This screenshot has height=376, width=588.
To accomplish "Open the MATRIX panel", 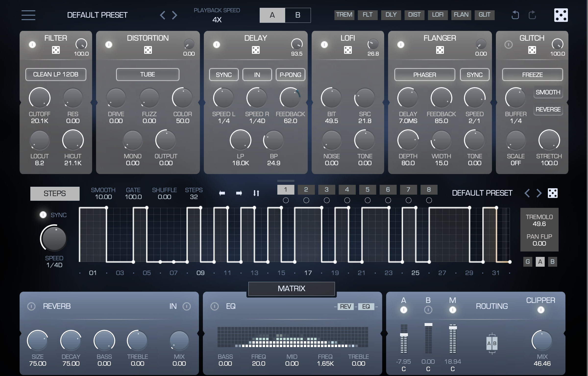I will [292, 289].
